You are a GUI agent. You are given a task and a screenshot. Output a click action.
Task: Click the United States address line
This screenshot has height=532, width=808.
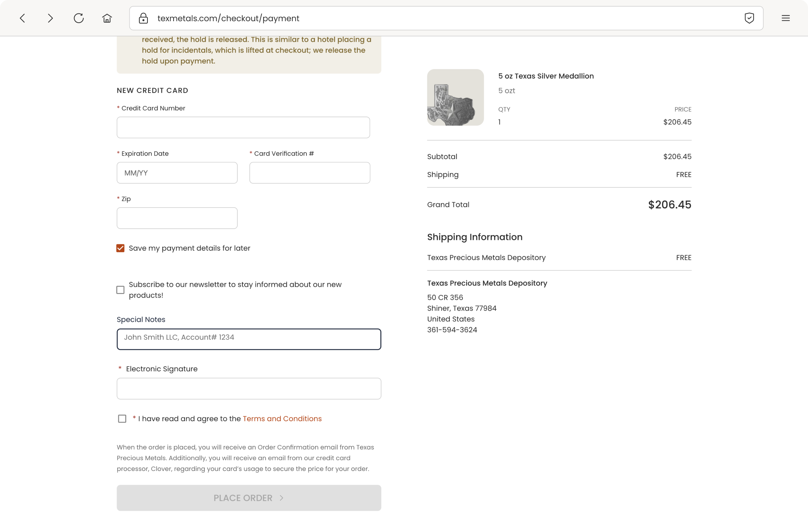tap(451, 319)
